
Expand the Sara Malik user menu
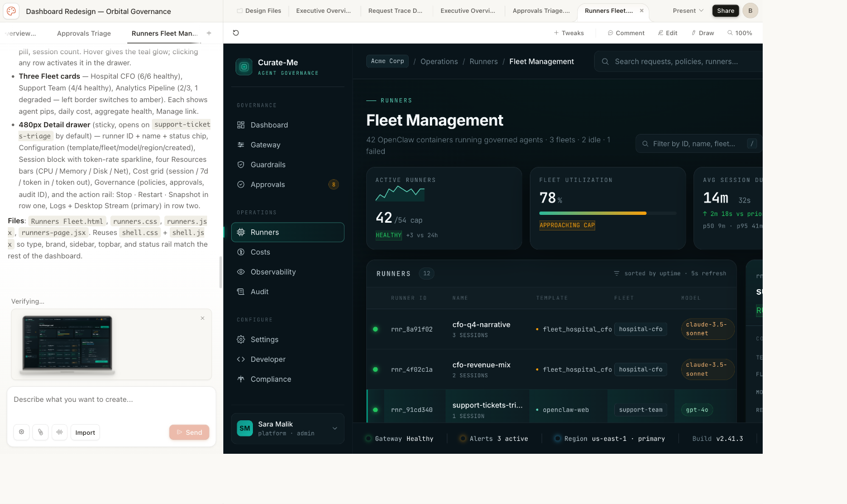click(x=334, y=429)
